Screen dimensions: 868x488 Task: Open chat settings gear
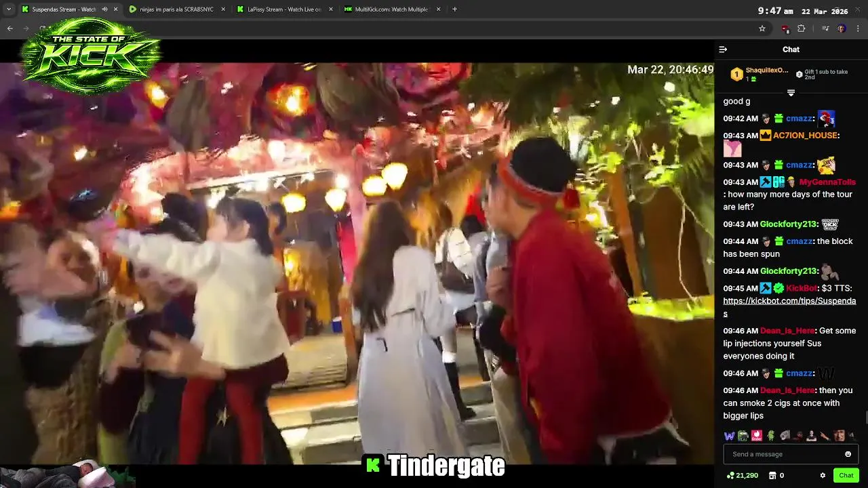tap(823, 476)
